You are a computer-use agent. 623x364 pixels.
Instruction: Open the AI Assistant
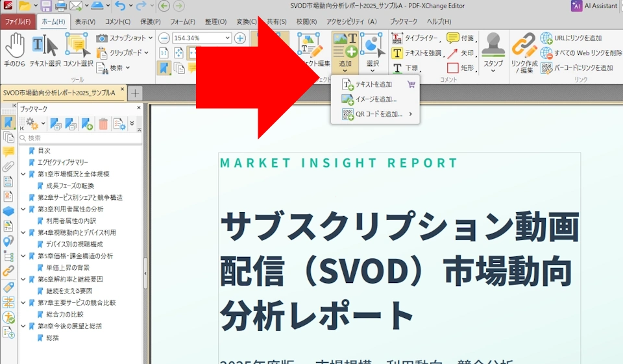(594, 6)
